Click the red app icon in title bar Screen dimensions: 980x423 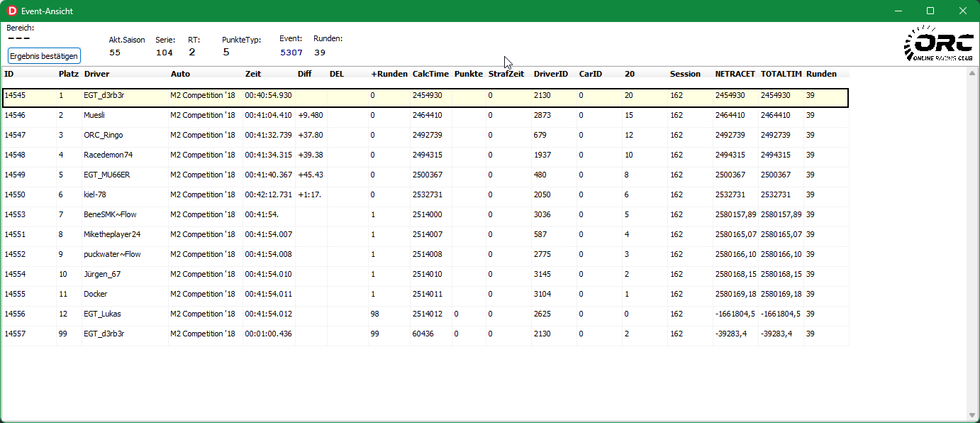point(11,11)
